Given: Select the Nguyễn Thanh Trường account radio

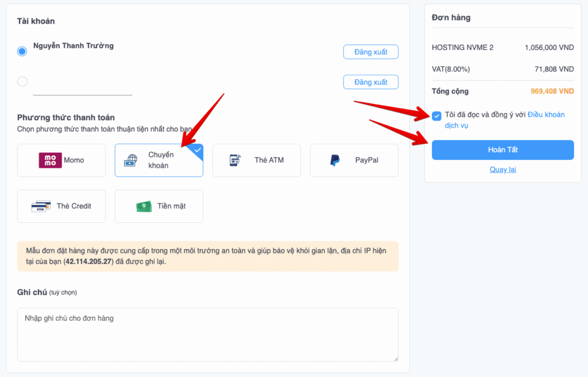Looking at the screenshot, I should point(22,51).
